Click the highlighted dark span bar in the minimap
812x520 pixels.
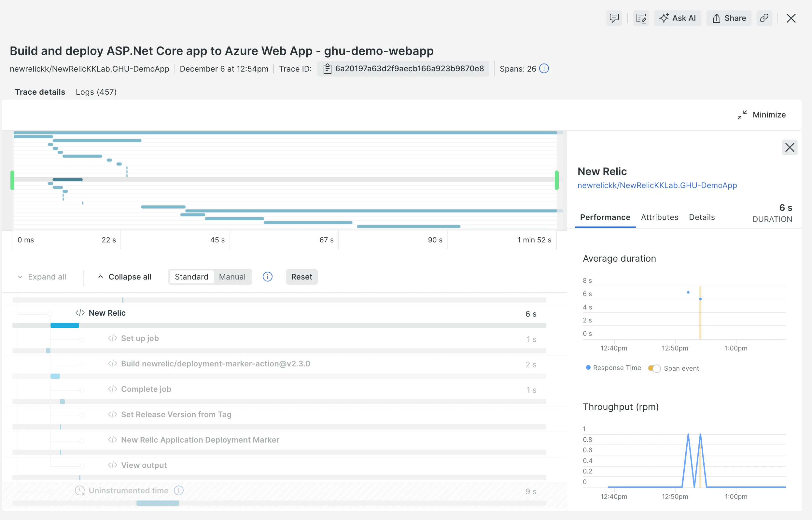point(67,180)
